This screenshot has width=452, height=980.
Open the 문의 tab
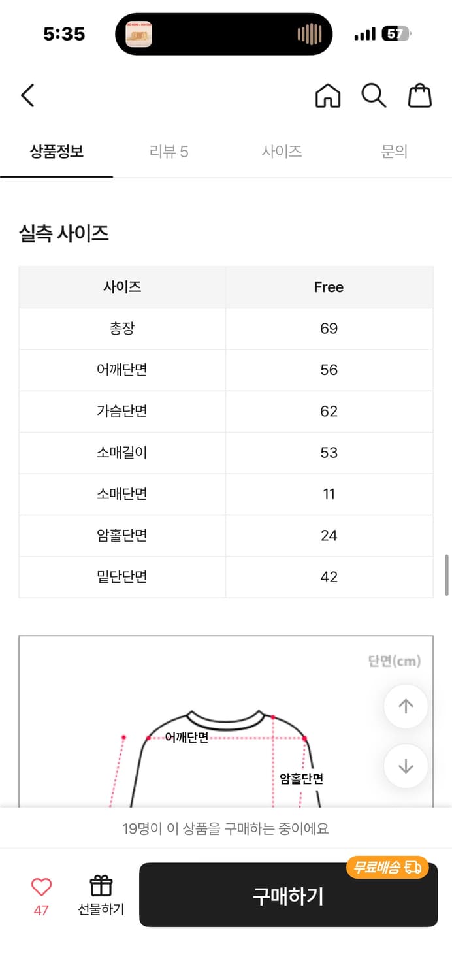click(x=394, y=151)
